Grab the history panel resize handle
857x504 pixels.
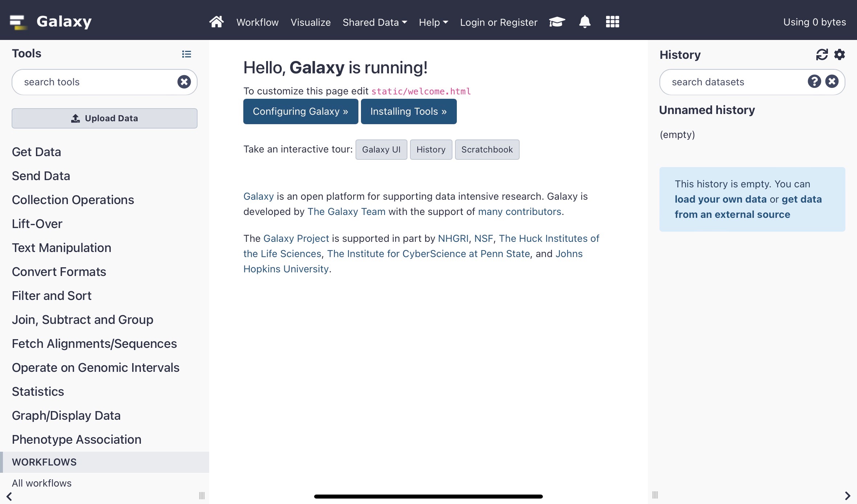pyautogui.click(x=655, y=495)
